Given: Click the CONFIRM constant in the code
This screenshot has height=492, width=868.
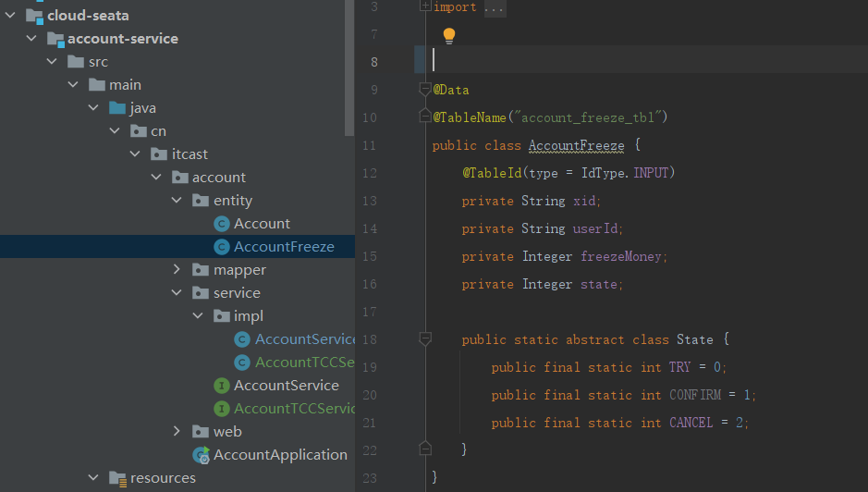Looking at the screenshot, I should click(695, 395).
